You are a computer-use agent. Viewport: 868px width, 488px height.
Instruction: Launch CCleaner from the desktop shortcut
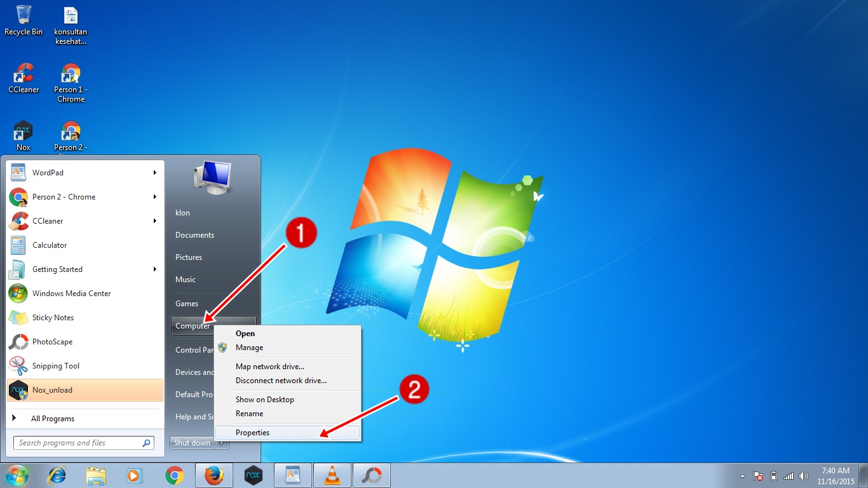24,79
